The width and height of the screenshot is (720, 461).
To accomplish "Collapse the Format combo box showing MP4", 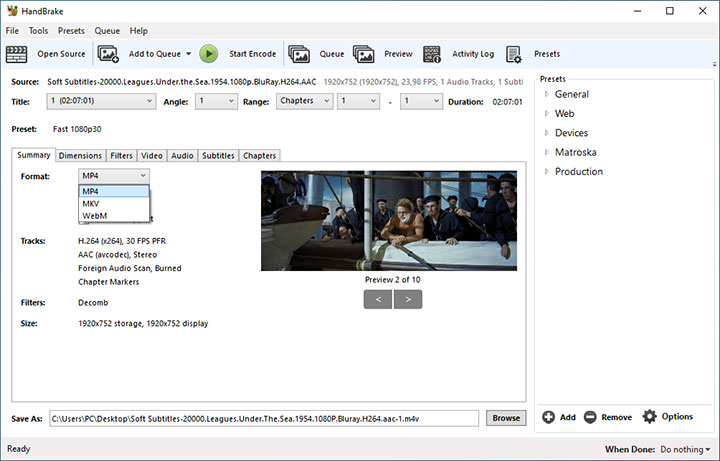I will pyautogui.click(x=114, y=176).
